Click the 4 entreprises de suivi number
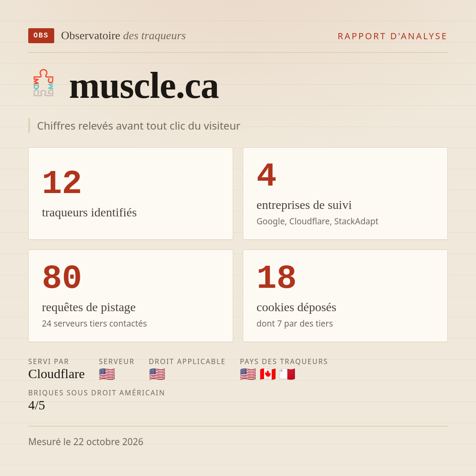 [267, 175]
